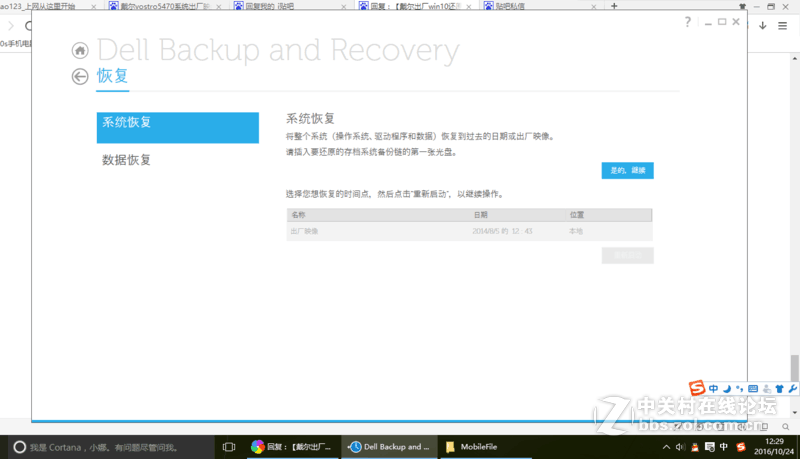Click the greyed-out restart button below the table
This screenshot has width=800, height=459.
click(628, 256)
